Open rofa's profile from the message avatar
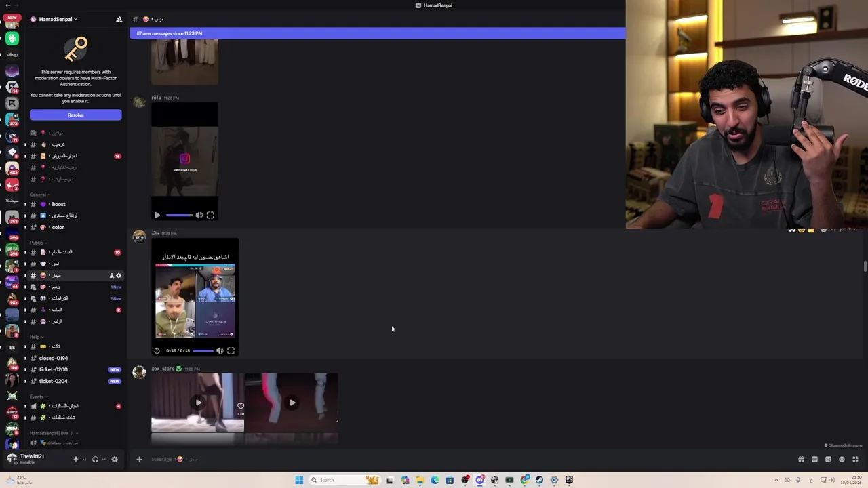The image size is (868, 488). (139, 102)
